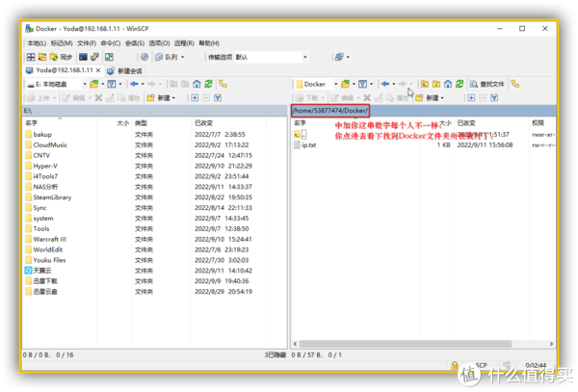The image size is (578, 392).
Task: Click the remote panel filter icon
Action: pos(363,84)
